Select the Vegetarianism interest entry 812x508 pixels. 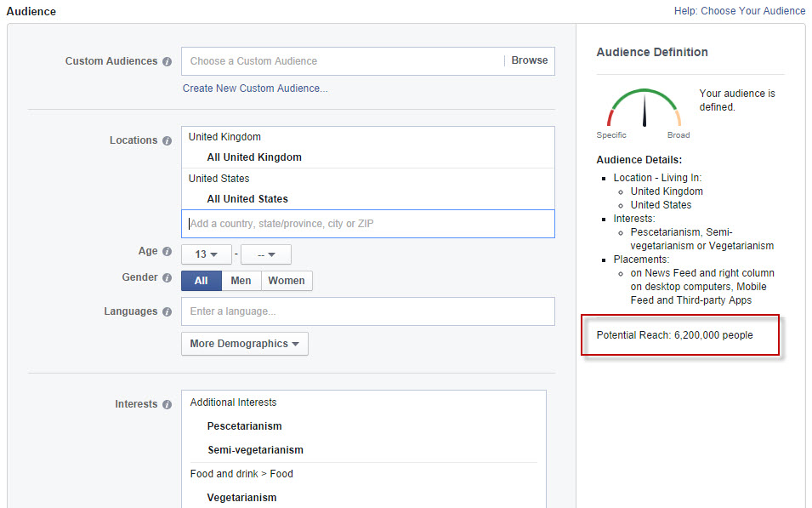click(x=241, y=498)
